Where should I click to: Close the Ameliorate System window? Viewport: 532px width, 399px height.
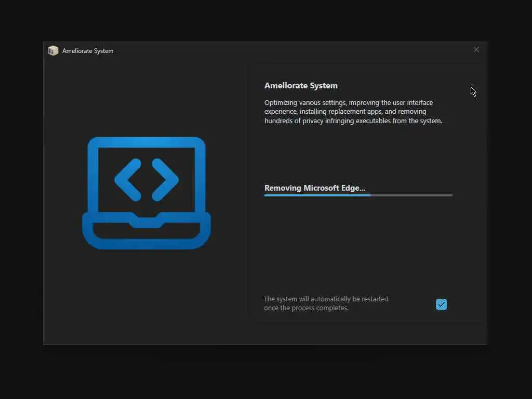(x=476, y=49)
